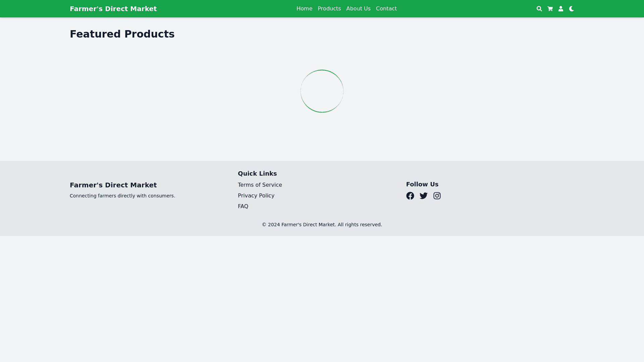Open the FAQ footer link
Screen dimensions: 644x362
[243, 206]
